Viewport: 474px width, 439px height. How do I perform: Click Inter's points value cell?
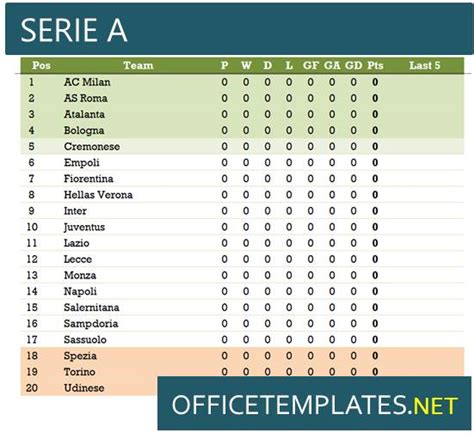[x=375, y=211]
